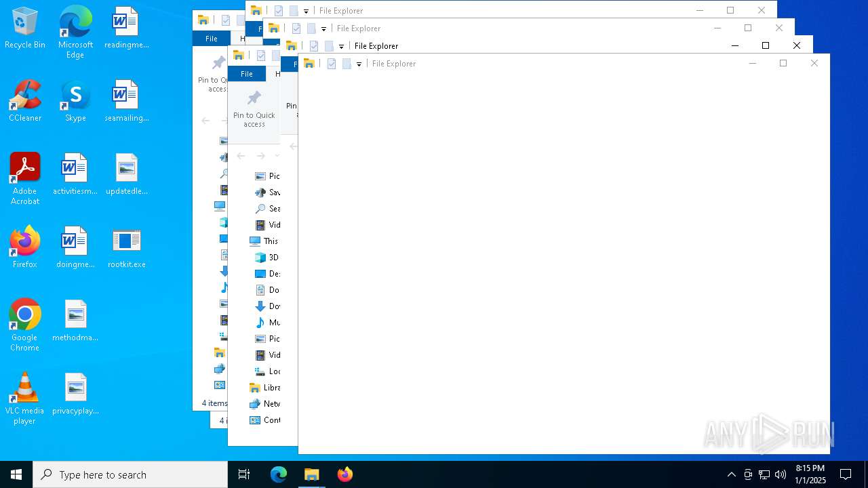The width and height of the screenshot is (868, 488).
Task: Select VLC media player desktop shortcut
Action: pyautogui.click(x=24, y=398)
